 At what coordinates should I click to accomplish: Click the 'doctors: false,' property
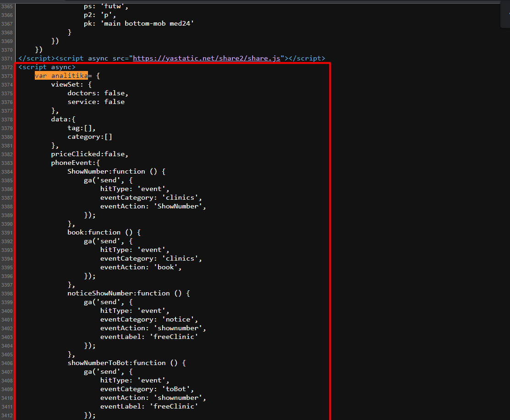(x=98, y=93)
